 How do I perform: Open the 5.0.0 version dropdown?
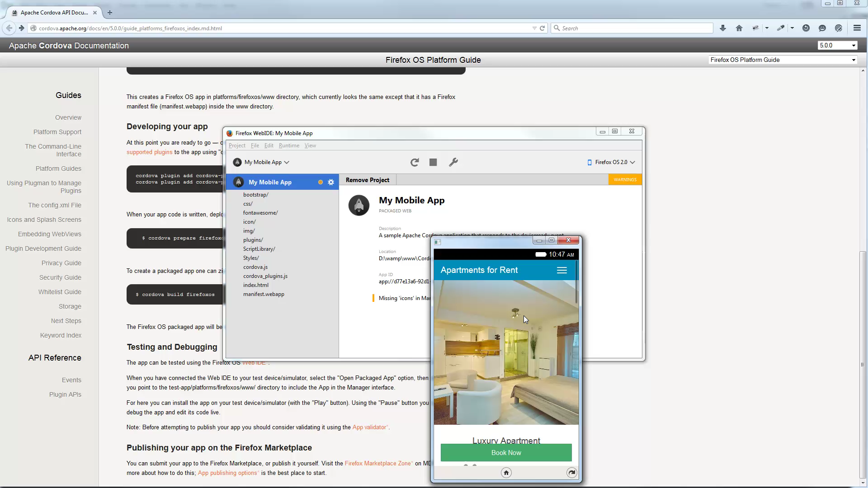click(x=838, y=46)
